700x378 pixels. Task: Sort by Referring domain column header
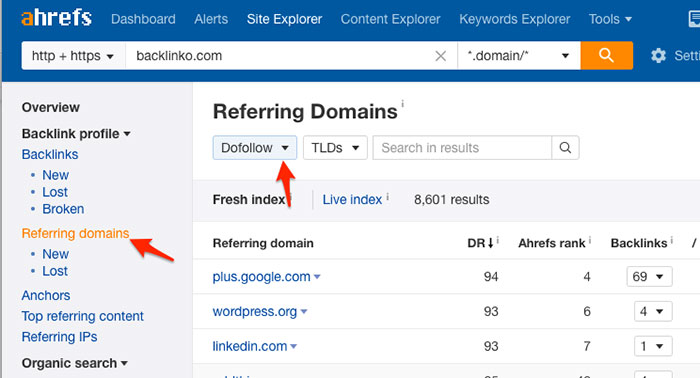pyautogui.click(x=263, y=243)
